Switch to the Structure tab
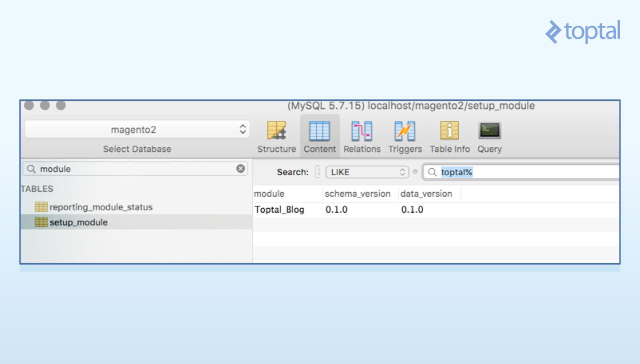This screenshot has height=364, width=640. tap(276, 136)
